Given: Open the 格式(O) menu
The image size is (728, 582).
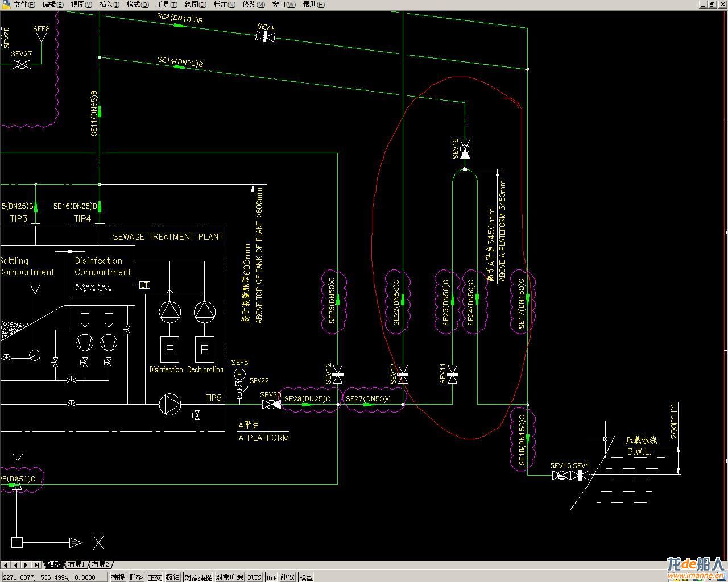Looking at the screenshot, I should click(x=138, y=5).
